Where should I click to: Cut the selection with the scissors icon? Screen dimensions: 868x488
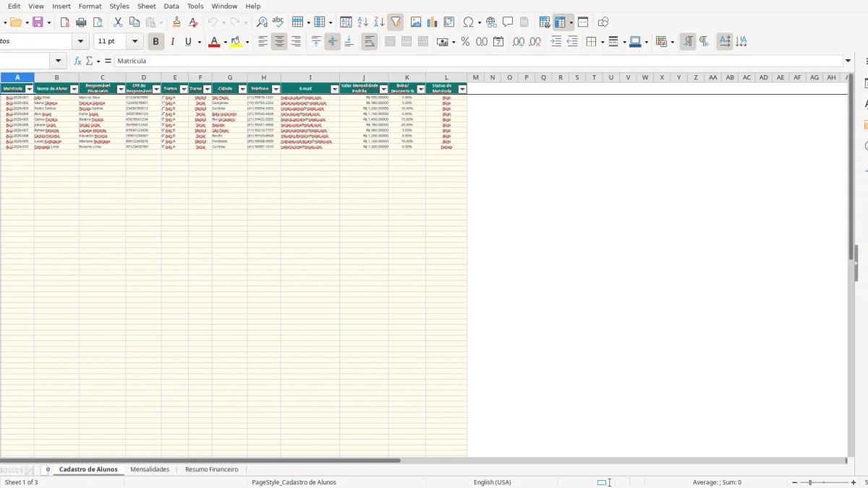pyautogui.click(x=118, y=22)
